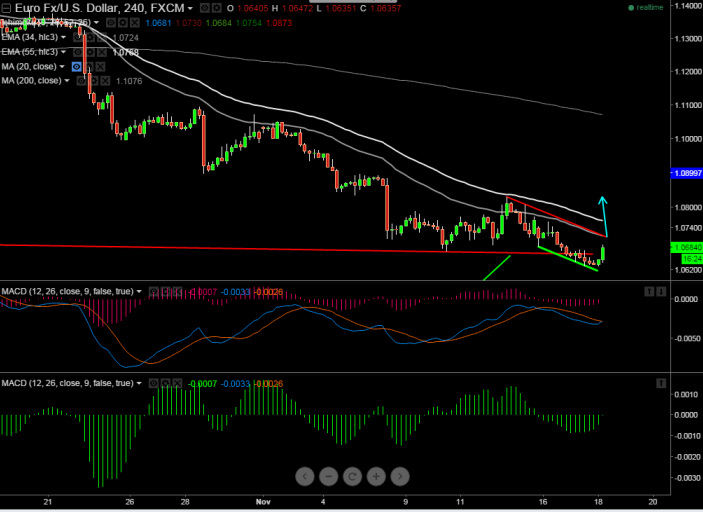Open EMA (34, hlc3) settings gear
The height and width of the screenshot is (512, 703).
coord(90,37)
